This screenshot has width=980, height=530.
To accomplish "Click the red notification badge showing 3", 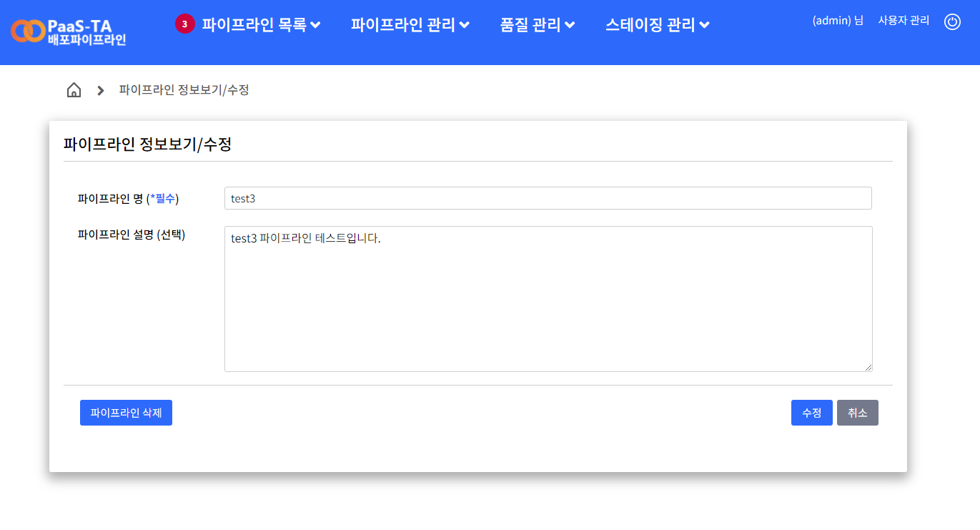I will pos(184,23).
